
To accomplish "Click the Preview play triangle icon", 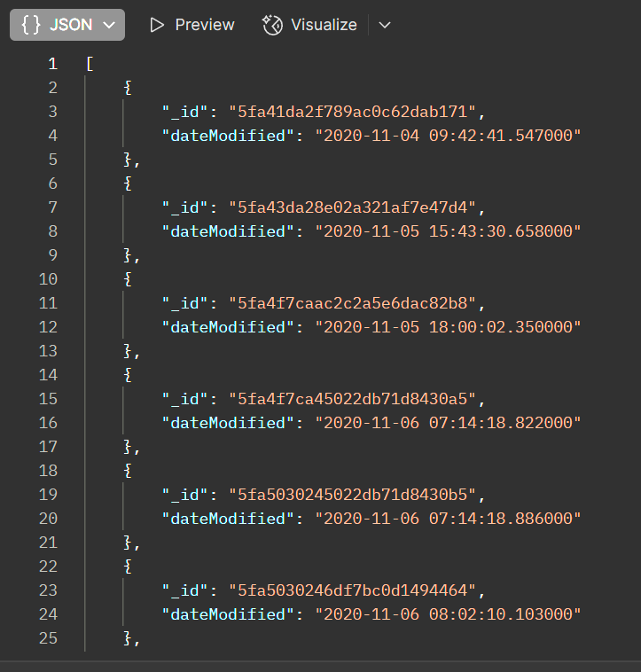I will pos(157,25).
